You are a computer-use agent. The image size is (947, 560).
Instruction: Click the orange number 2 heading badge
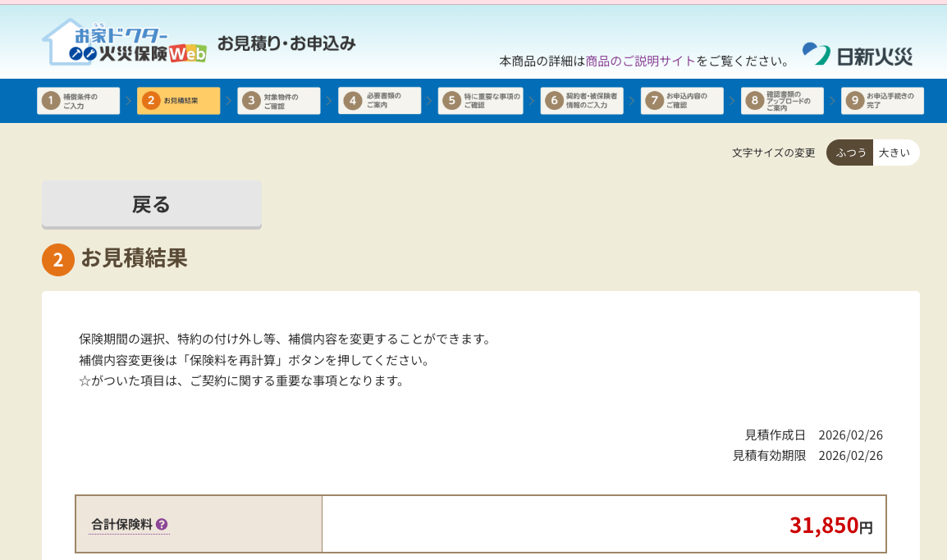pyautogui.click(x=58, y=260)
